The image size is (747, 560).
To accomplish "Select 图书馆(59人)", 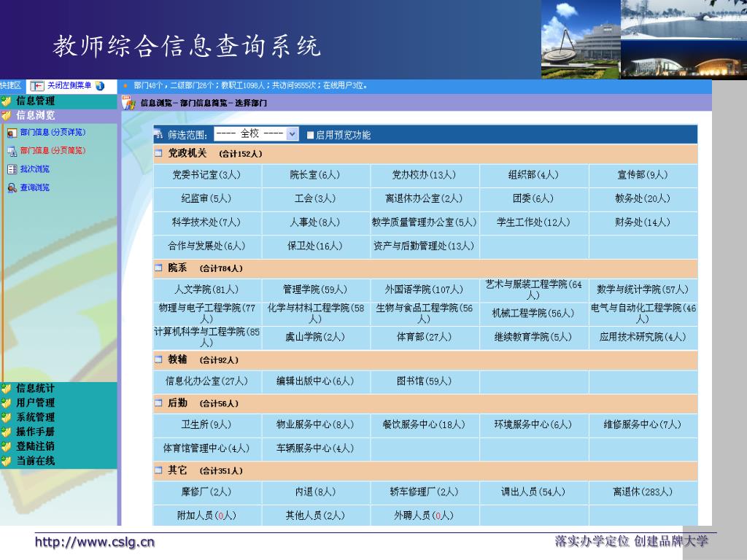I will (x=424, y=381).
